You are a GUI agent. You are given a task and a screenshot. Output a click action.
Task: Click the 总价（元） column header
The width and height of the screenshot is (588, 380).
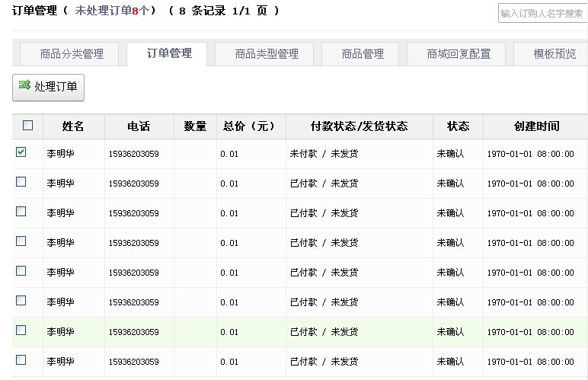[251, 126]
